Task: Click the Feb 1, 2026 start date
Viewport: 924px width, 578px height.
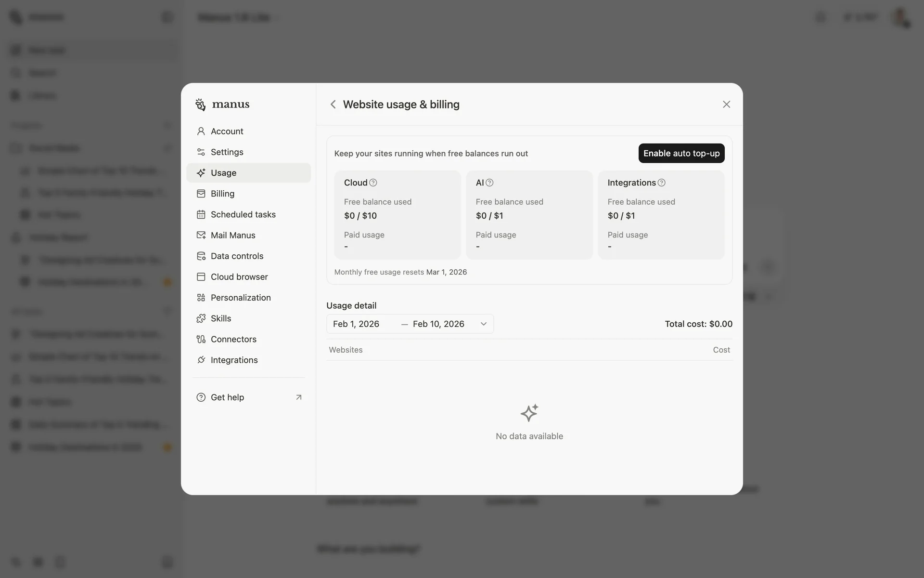Action: (x=356, y=324)
